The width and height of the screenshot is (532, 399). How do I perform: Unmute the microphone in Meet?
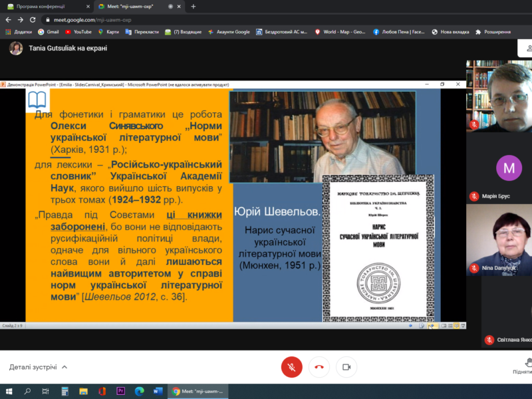coord(291,366)
